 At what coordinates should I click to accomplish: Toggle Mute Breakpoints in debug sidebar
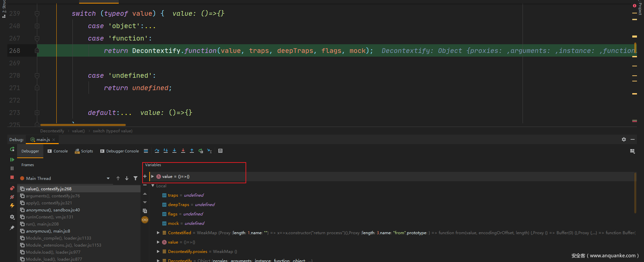coord(12,197)
